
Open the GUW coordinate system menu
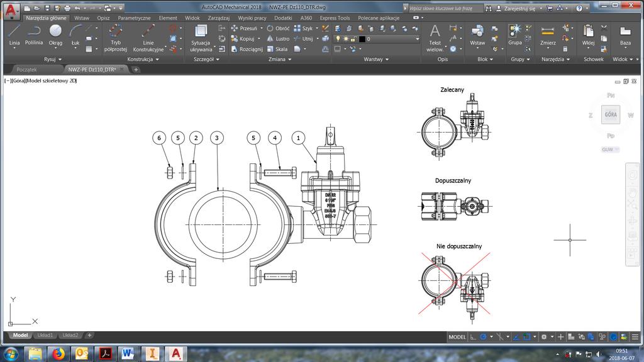(609, 150)
